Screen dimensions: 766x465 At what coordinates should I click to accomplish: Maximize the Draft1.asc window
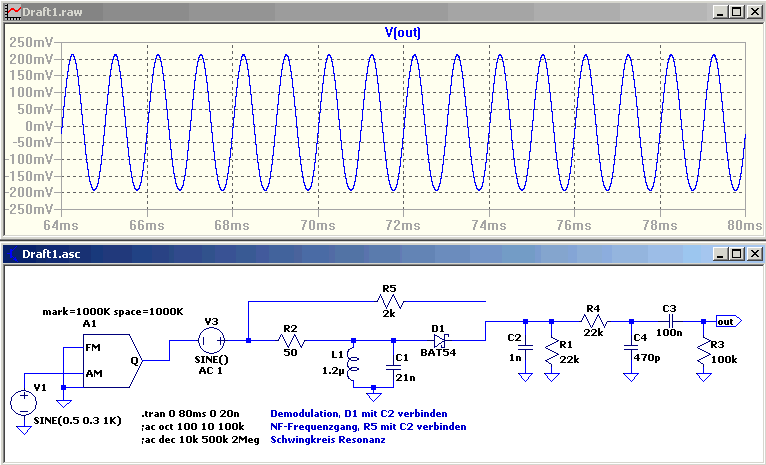pyautogui.click(x=736, y=254)
